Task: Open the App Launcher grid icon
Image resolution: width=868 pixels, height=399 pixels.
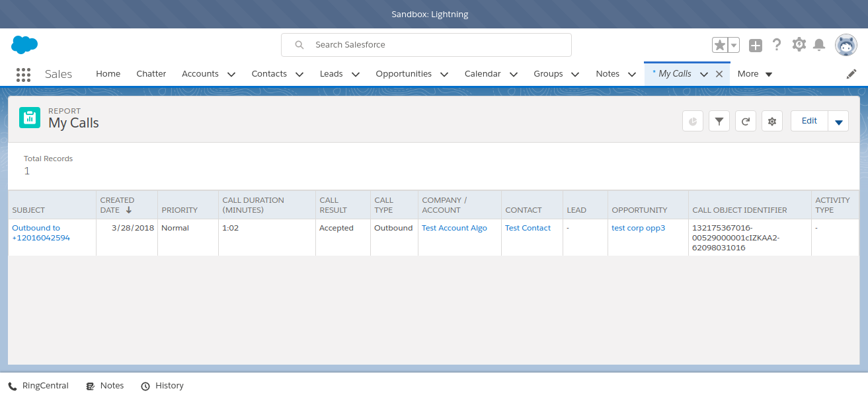Action: [x=23, y=74]
